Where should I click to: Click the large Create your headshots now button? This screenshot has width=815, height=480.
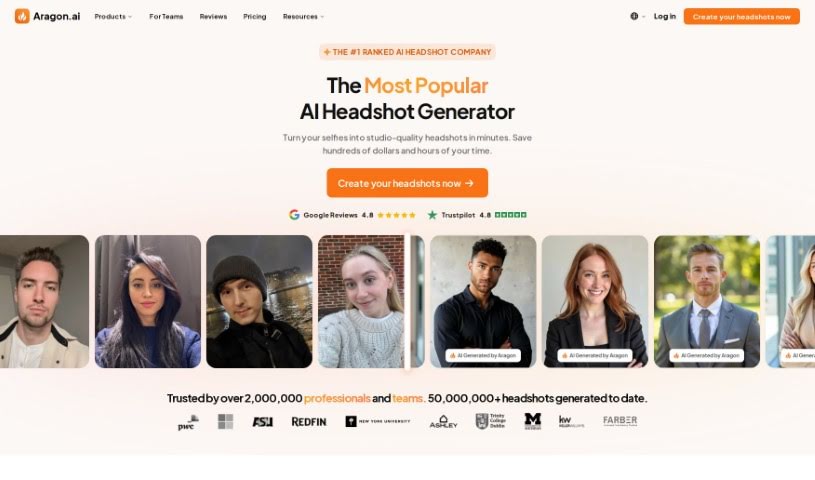[407, 183]
